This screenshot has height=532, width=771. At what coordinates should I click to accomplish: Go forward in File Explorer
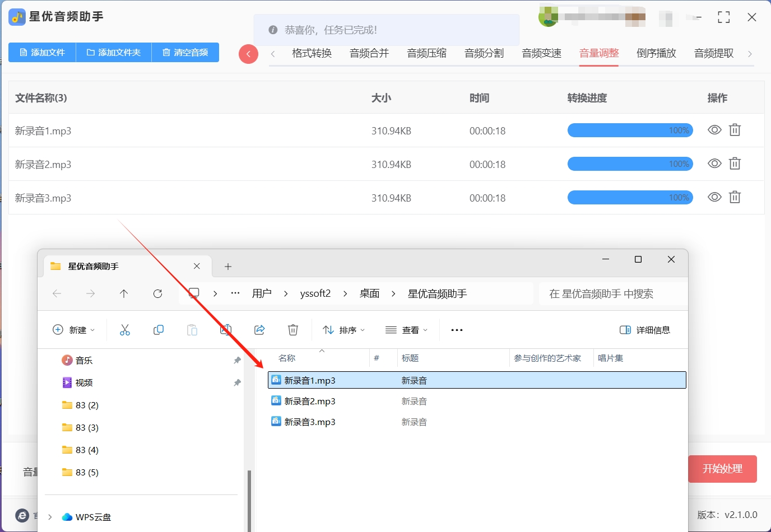[90, 293]
